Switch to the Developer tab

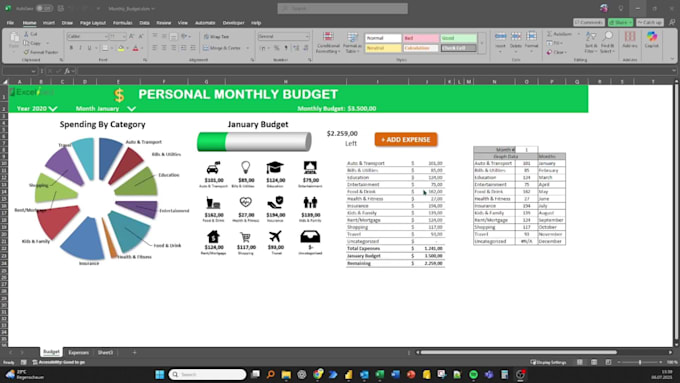click(233, 23)
